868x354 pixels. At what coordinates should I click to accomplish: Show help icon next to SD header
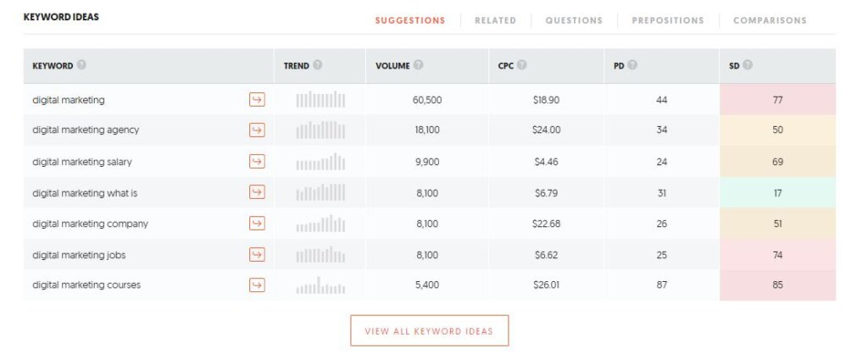point(748,64)
